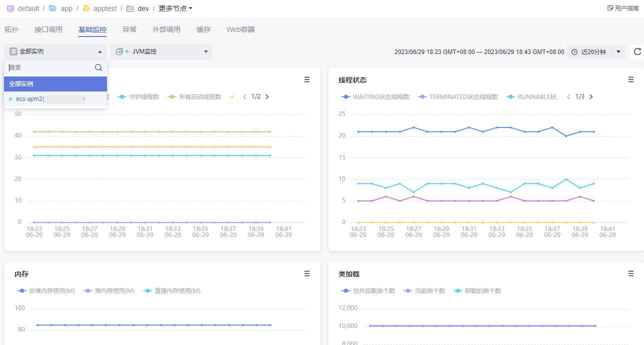Click the JVM监控 chart icon
The height and width of the screenshot is (345, 644).
119,51
